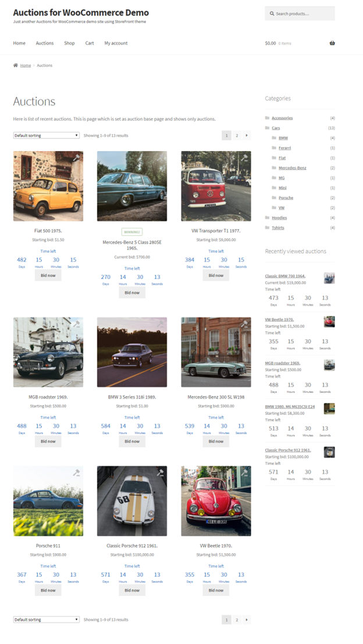Click folder icon beside Tshirts category
The image size is (363, 644).
267,228
